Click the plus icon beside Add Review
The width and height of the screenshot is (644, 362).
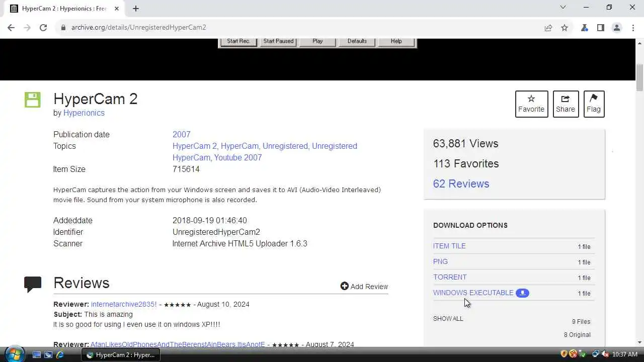[x=344, y=286]
